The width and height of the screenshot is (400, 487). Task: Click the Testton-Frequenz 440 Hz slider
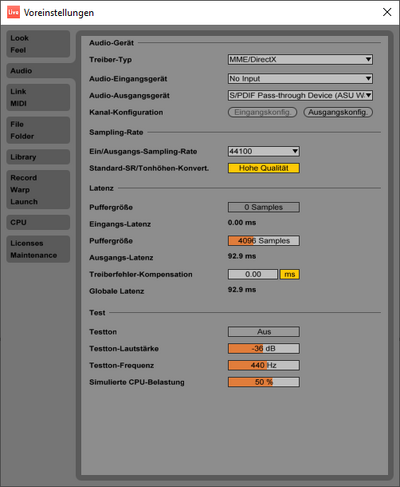(x=264, y=365)
